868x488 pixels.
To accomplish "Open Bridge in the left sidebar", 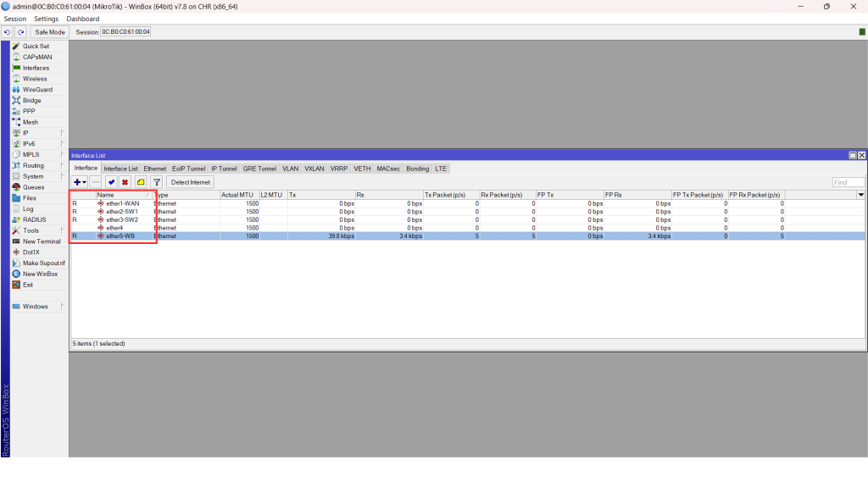I will (31, 101).
